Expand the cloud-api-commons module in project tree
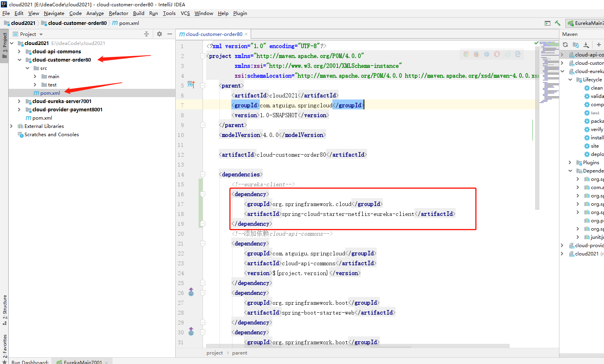604x364 pixels. [x=19, y=52]
